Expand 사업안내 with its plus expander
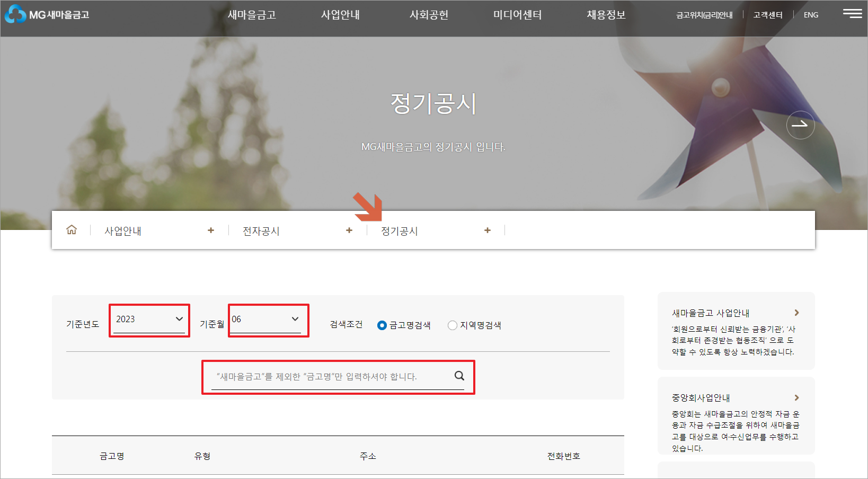868x479 pixels. tap(211, 230)
